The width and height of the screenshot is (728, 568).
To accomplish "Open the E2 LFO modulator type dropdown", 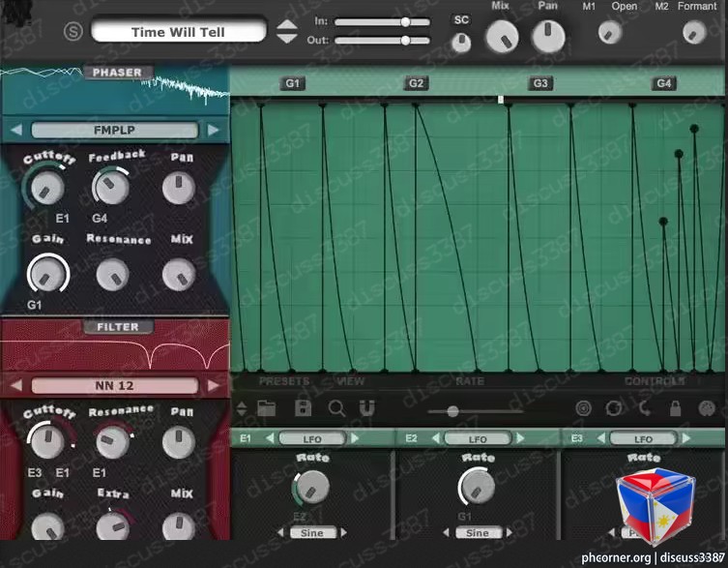I will [x=478, y=438].
